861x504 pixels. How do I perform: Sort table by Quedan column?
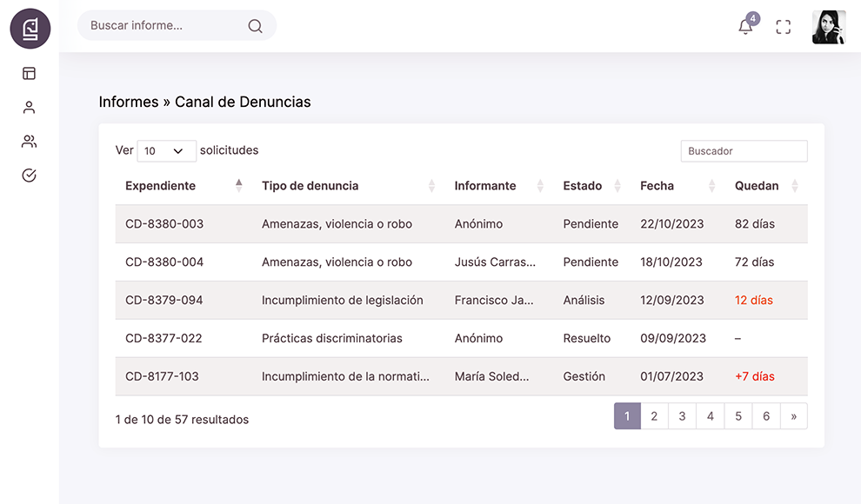[756, 186]
